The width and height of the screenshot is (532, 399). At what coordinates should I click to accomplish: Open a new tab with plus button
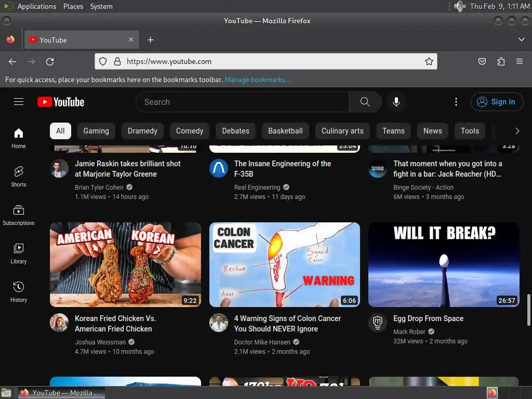(150, 39)
